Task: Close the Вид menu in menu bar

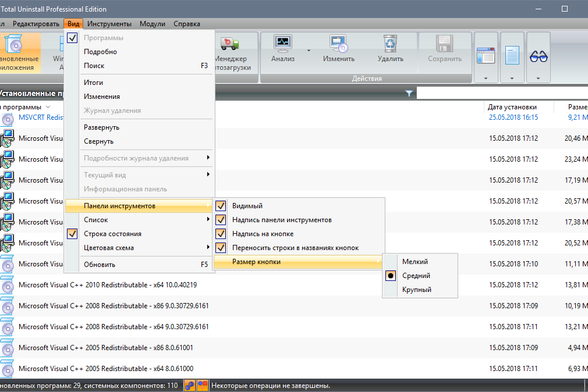Action: (x=73, y=24)
